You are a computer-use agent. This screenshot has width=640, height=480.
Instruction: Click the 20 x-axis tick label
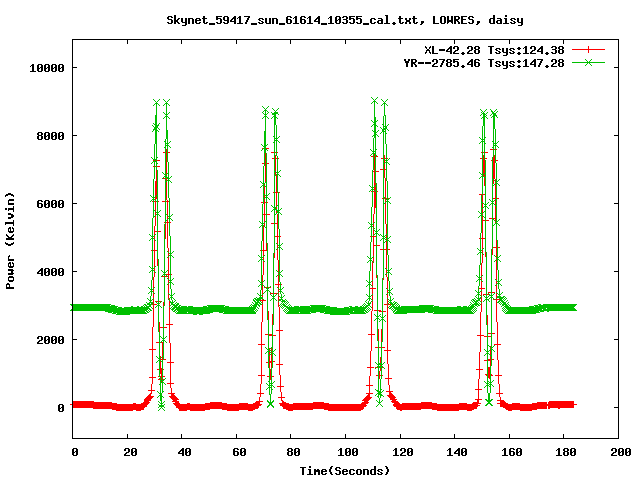[130, 452]
